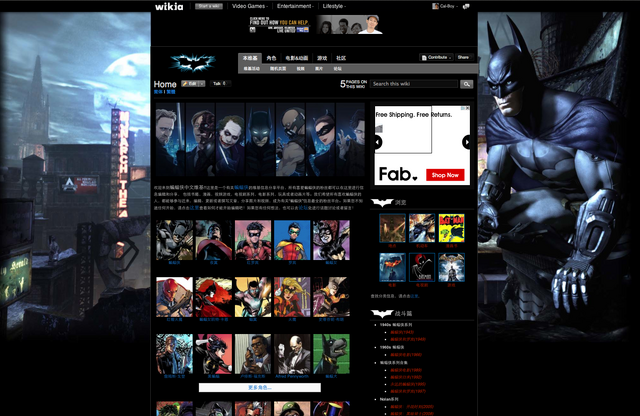Click the villains and heroes banner image
The image size is (640, 416).
pyautogui.click(x=260, y=140)
